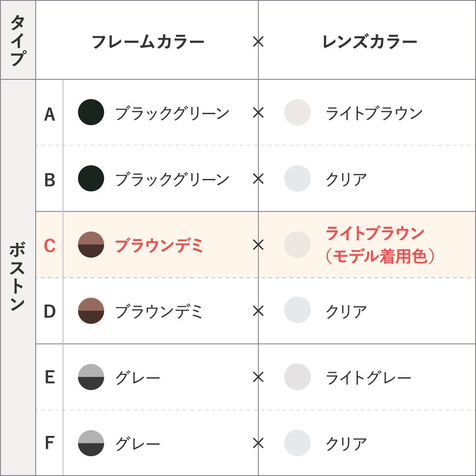Viewport: 476px width, 476px height.
Task: Click the light brown lens swatch in row A
Action: pos(297,112)
